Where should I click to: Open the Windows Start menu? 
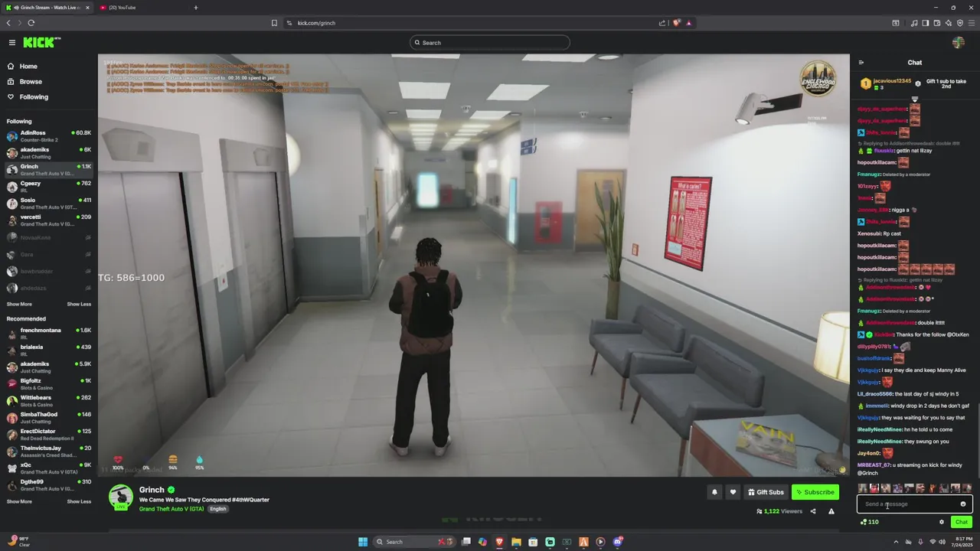point(363,542)
